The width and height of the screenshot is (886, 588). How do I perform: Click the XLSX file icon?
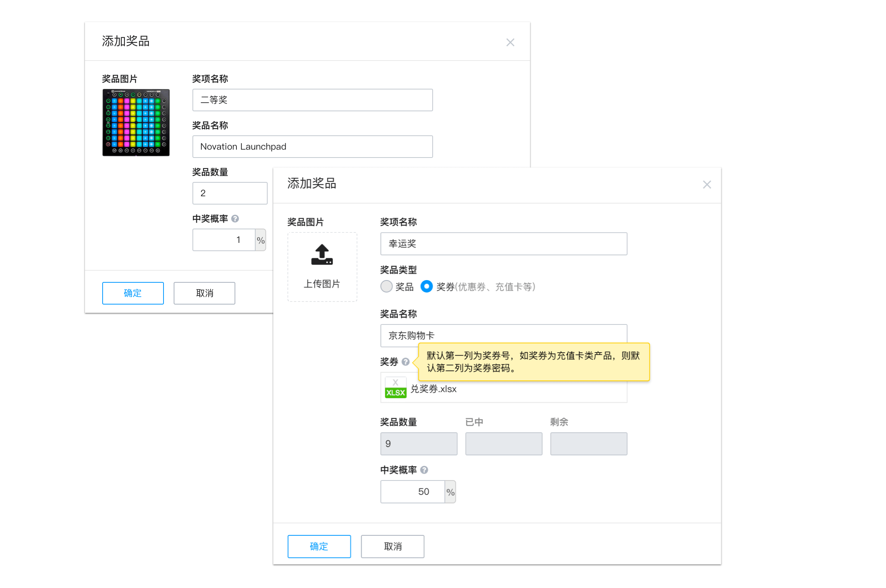coord(395,388)
